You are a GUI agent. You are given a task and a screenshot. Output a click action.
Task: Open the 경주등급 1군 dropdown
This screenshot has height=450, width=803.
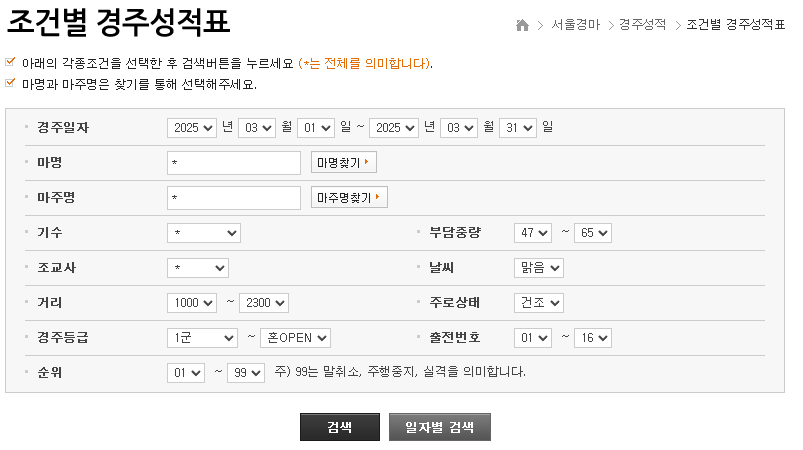click(202, 338)
